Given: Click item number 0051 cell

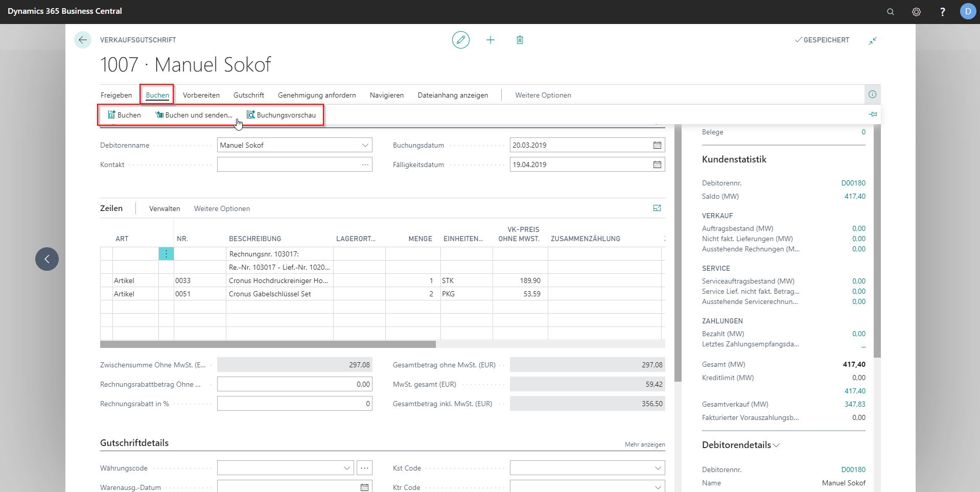Looking at the screenshot, I should [x=200, y=294].
